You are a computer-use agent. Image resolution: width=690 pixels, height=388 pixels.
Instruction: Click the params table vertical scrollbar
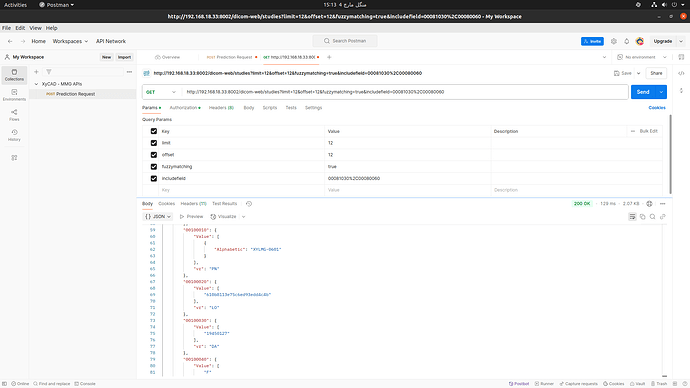click(x=670, y=154)
